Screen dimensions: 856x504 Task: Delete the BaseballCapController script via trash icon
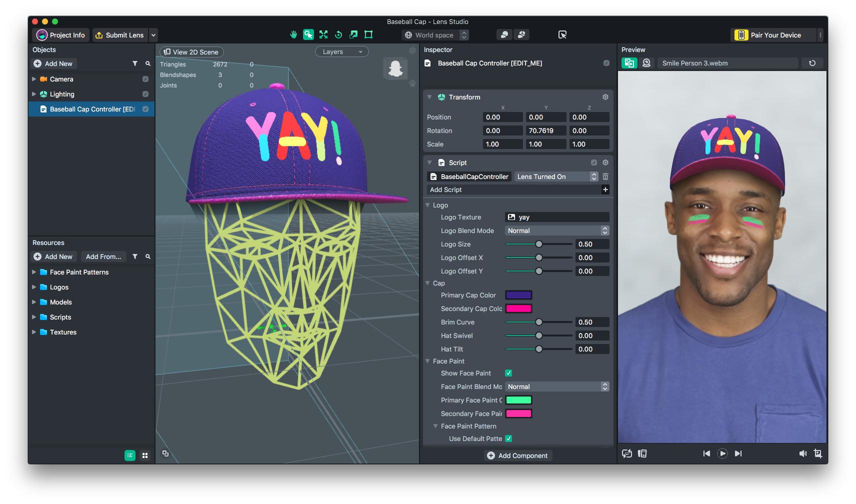point(605,176)
